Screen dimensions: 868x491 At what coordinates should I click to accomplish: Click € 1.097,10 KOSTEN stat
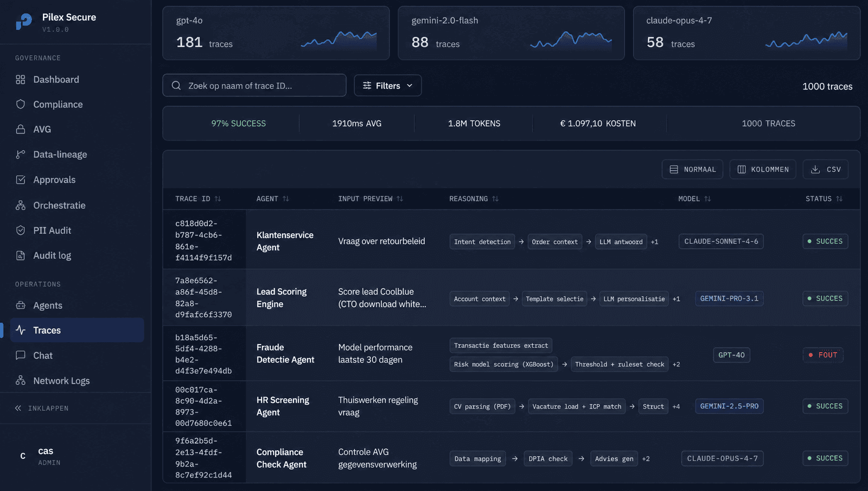coord(598,124)
